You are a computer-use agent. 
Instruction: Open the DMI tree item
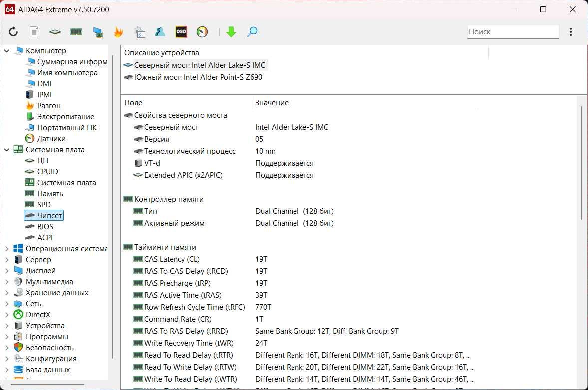coord(38,83)
